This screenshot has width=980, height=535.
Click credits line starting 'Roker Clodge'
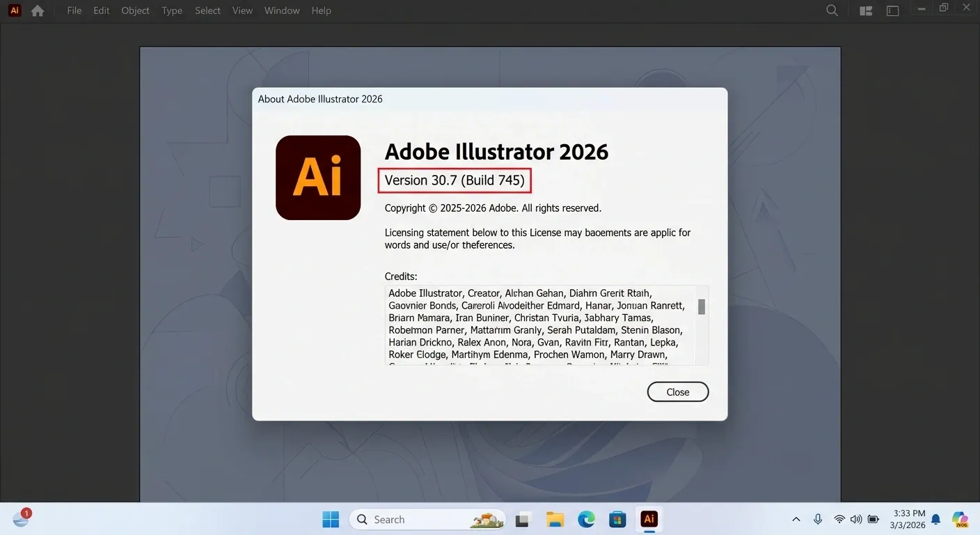pos(527,355)
